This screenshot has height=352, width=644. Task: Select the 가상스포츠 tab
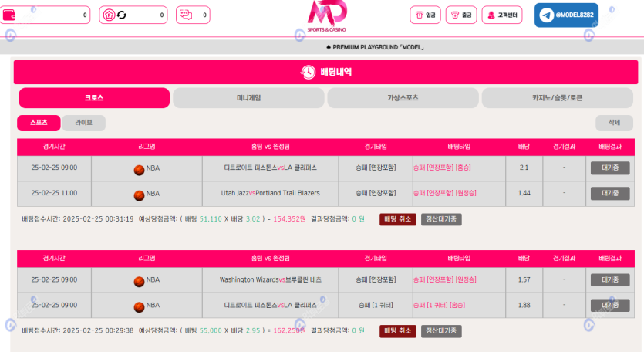[403, 98]
